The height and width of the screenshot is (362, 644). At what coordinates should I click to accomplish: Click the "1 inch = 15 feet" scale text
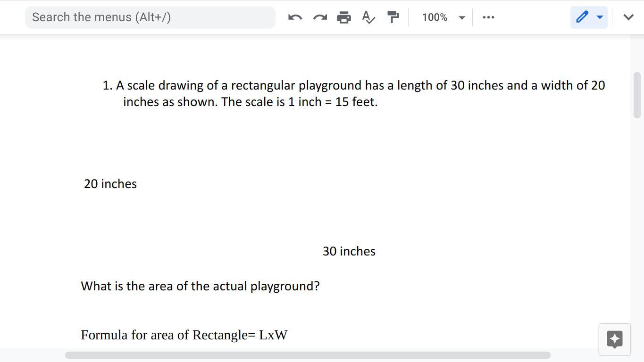(x=333, y=102)
